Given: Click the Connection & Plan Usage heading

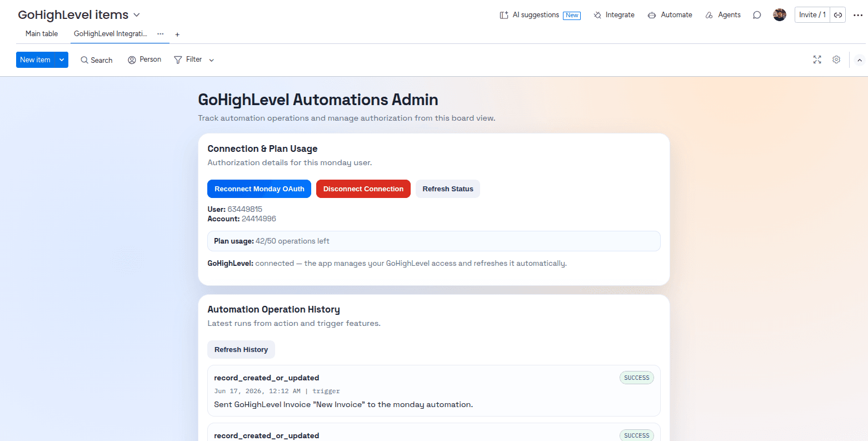Looking at the screenshot, I should (262, 149).
